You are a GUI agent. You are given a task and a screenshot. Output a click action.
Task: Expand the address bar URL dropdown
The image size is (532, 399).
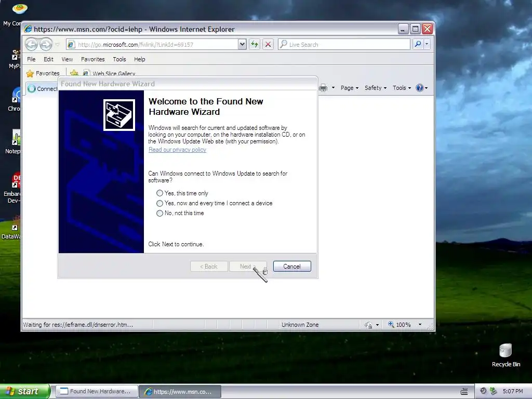point(242,44)
